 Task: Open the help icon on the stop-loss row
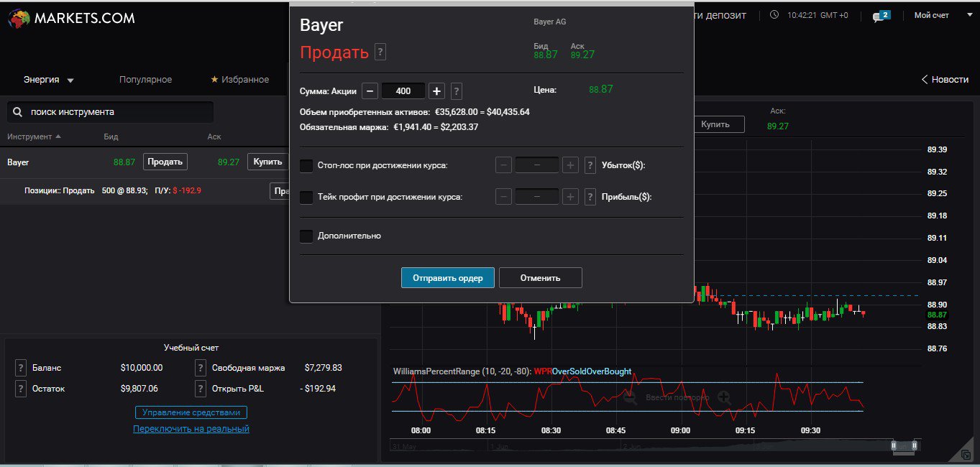pos(590,165)
